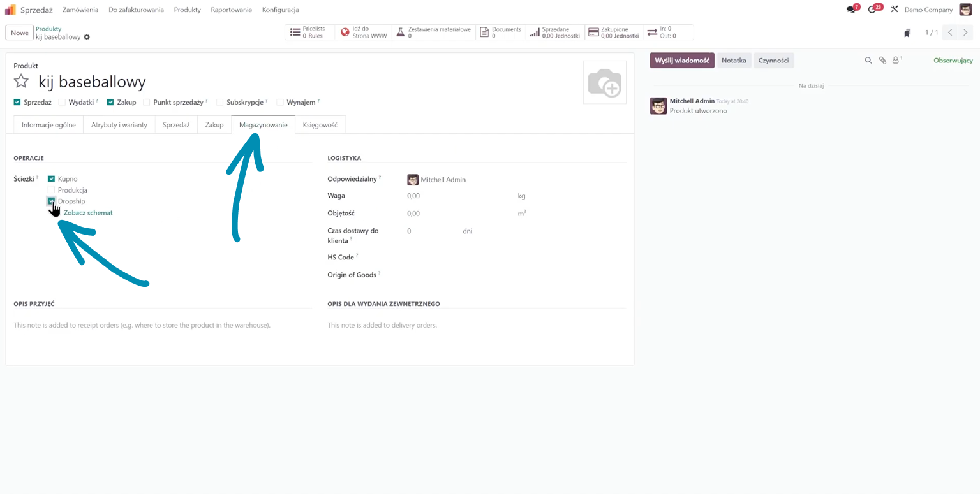Viewport: 980px width, 494px height.
Task: Click the gear icon beside kij baseballowy breadcrumb
Action: [87, 37]
